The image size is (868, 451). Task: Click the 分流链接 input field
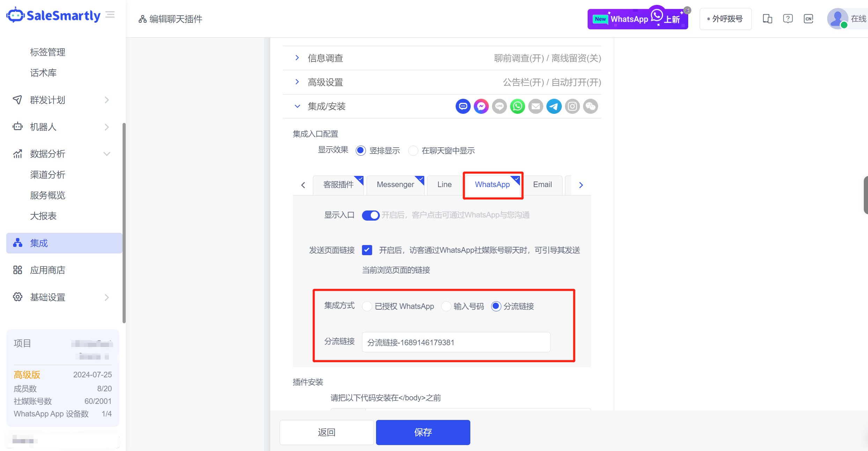click(456, 342)
